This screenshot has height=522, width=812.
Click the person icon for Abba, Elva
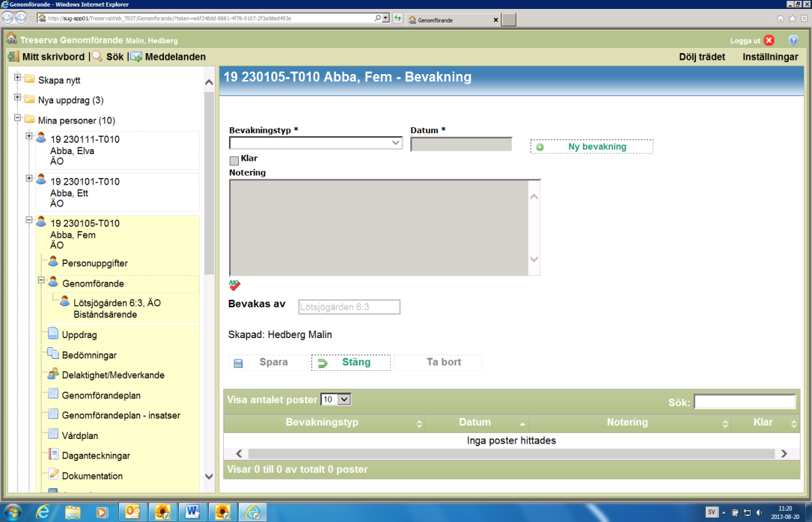pyautogui.click(x=41, y=138)
